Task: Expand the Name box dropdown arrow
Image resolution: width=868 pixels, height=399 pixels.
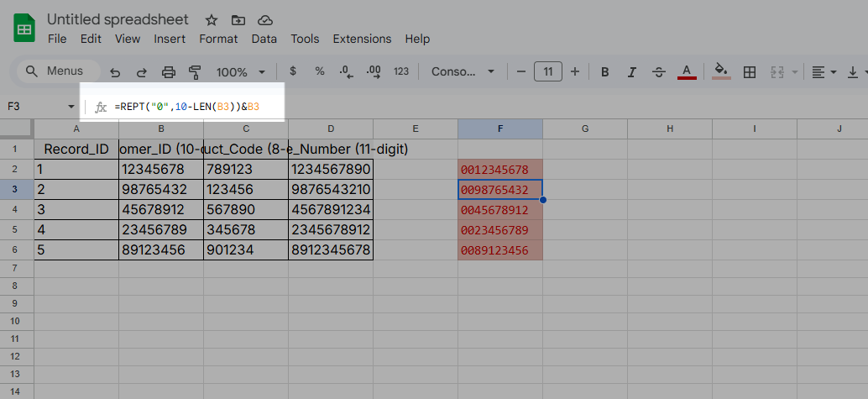Action: tap(71, 107)
